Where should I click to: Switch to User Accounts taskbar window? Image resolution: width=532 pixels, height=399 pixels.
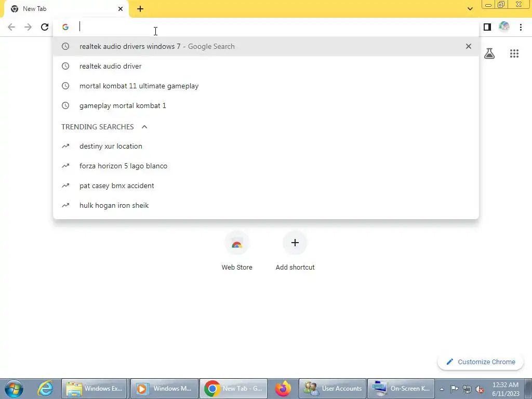[332, 389]
